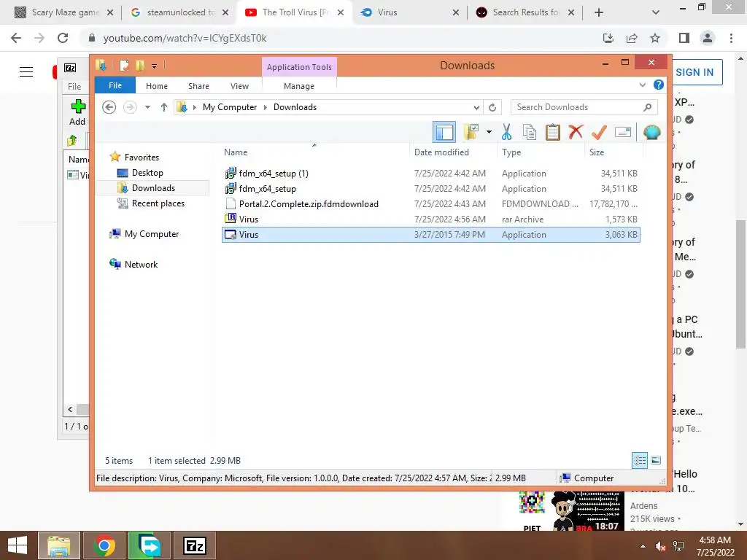Open the File ribbon tab
This screenshot has width=747, height=560.
click(x=115, y=85)
